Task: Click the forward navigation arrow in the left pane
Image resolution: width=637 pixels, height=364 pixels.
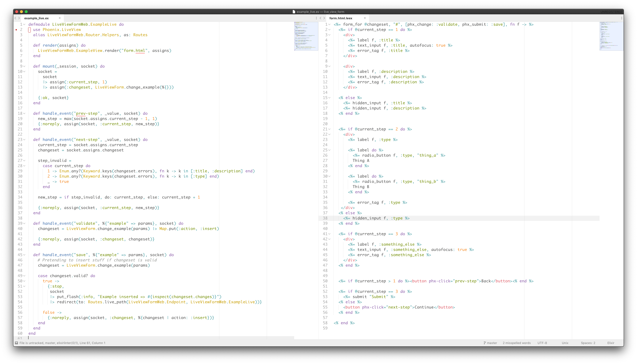Action: 19,18
